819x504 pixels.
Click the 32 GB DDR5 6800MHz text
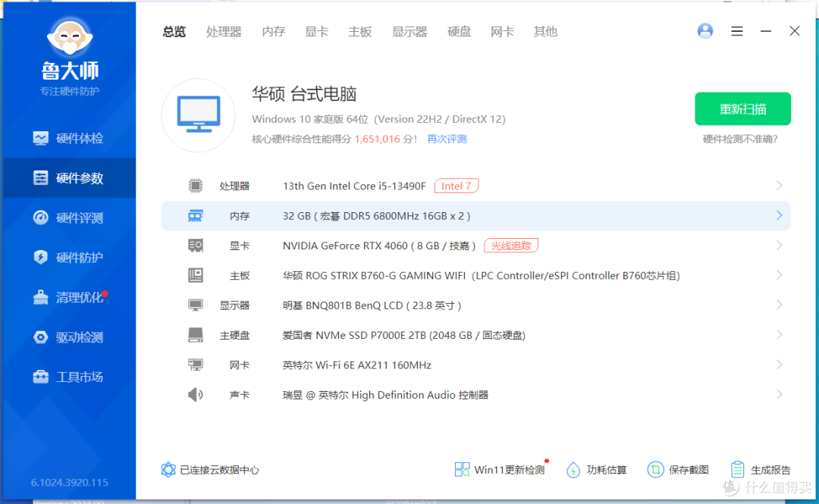click(377, 216)
